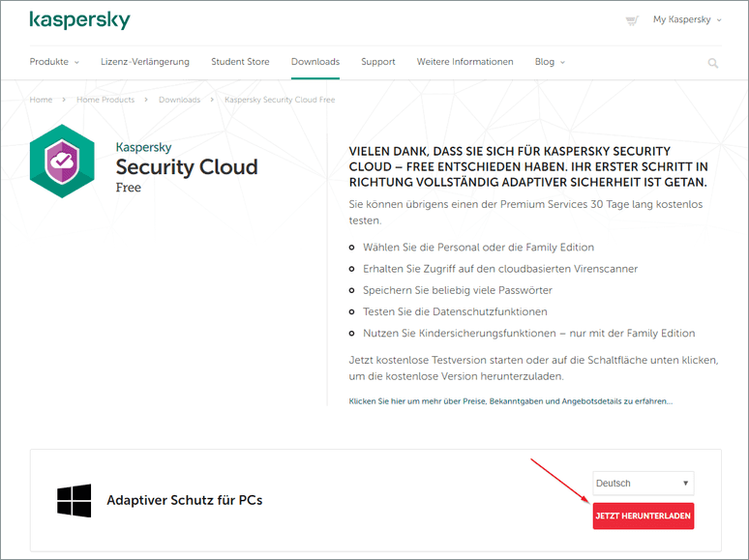Expand the Produkte menu
The image size is (749, 560).
click(x=54, y=62)
